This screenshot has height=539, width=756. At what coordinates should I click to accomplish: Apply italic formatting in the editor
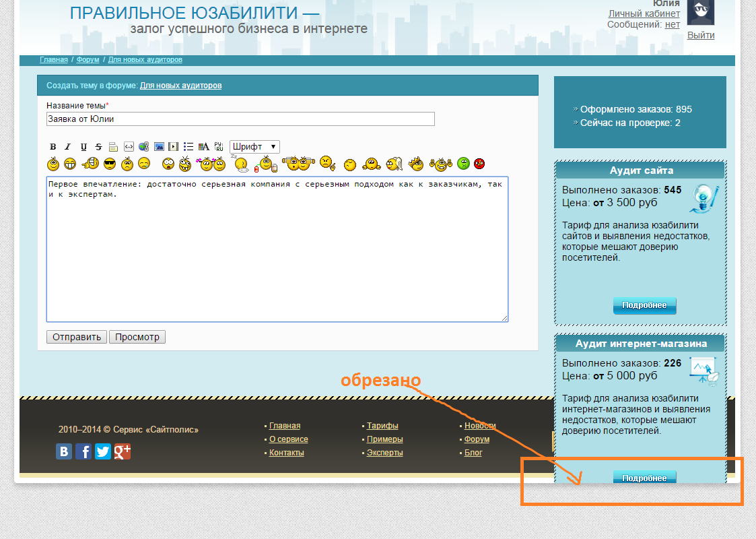pos(68,147)
